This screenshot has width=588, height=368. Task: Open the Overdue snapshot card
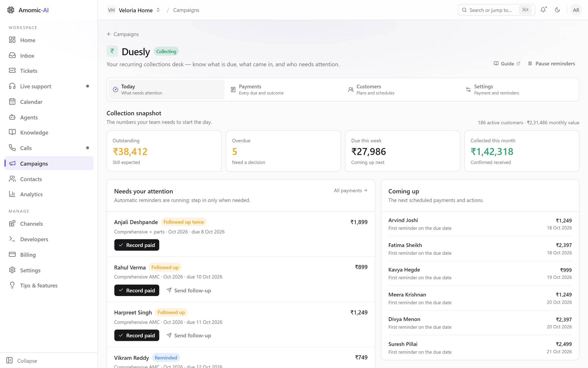283,151
